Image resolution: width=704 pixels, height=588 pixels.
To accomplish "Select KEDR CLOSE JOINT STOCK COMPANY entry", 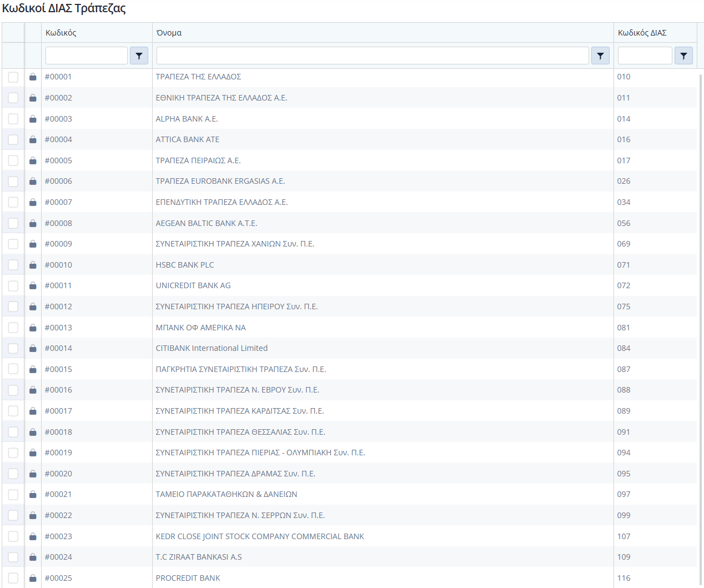I will (260, 536).
